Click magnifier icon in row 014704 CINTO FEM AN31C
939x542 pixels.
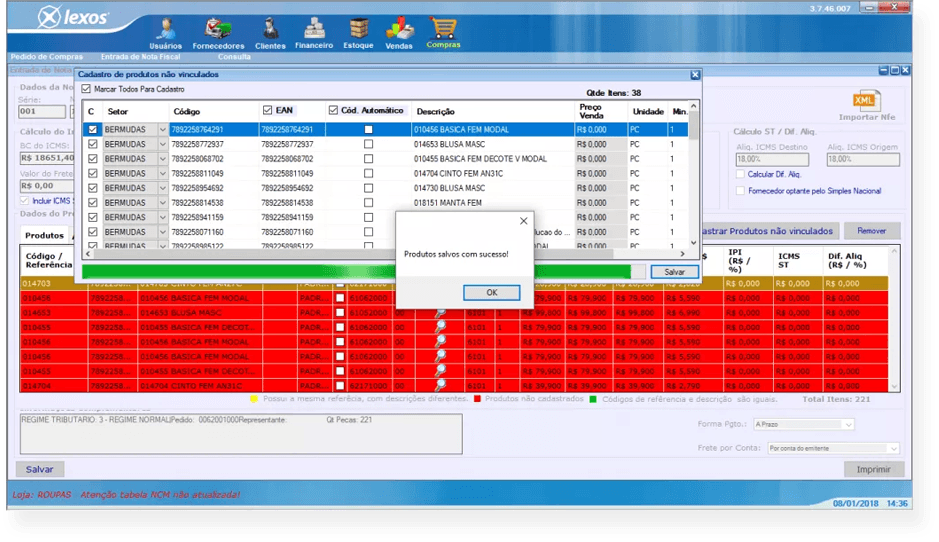pyautogui.click(x=440, y=386)
